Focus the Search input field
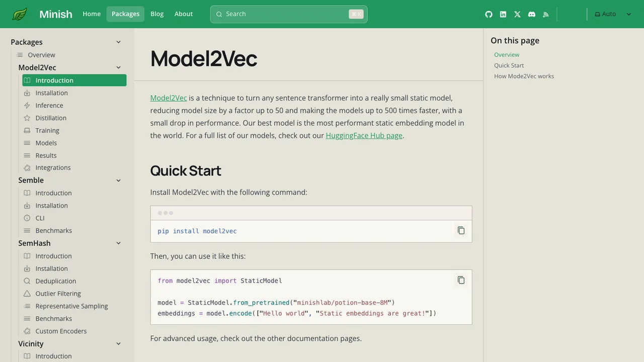Screen dimensions: 644x362 point(289,14)
